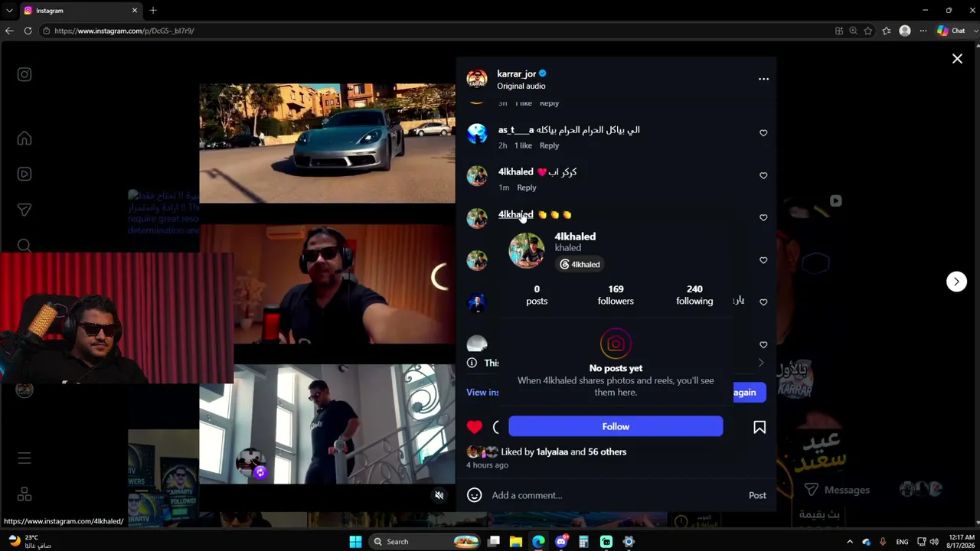Show the '56 others' who liked the post

pos(607,452)
